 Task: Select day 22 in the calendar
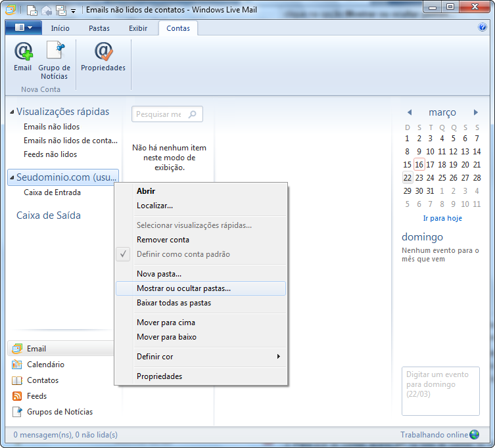407,178
